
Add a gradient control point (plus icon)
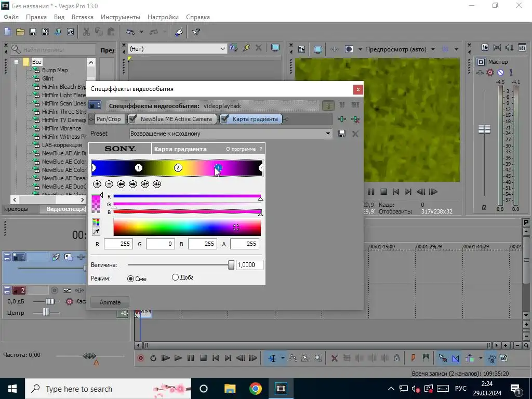pyautogui.click(x=97, y=184)
